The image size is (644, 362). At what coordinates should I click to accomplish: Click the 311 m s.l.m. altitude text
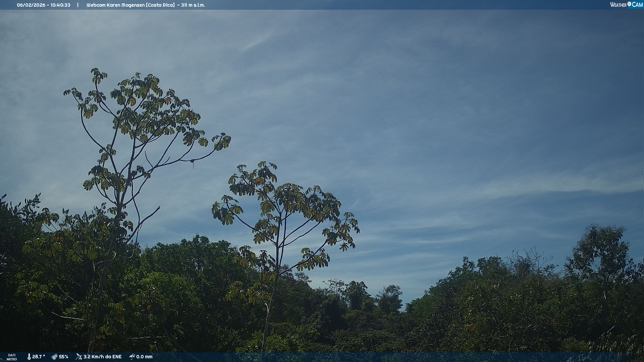pyautogui.click(x=193, y=5)
